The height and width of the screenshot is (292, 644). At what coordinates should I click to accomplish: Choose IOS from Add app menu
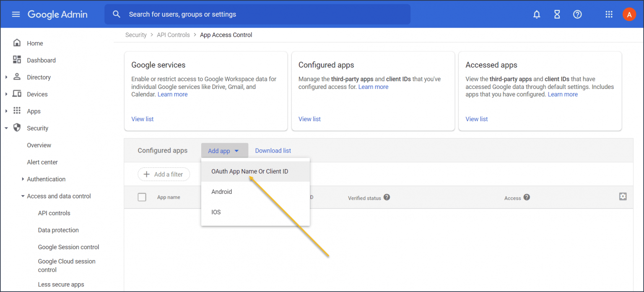pyautogui.click(x=255, y=212)
